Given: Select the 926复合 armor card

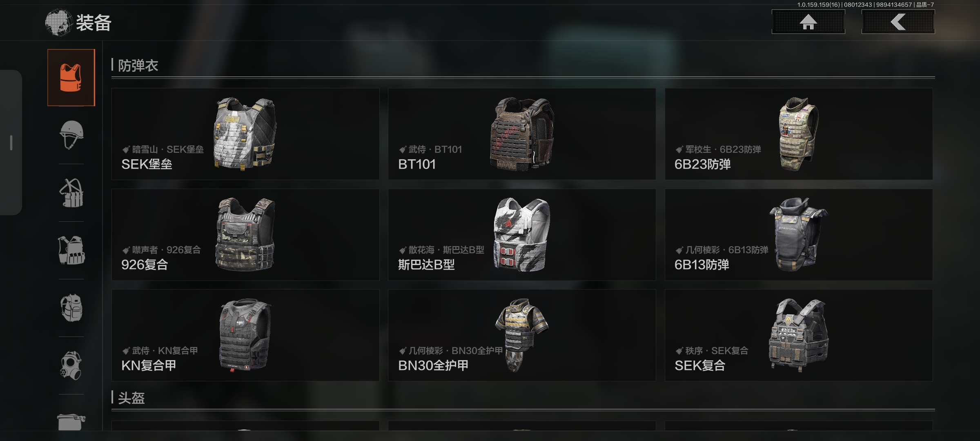Looking at the screenshot, I should pos(245,235).
